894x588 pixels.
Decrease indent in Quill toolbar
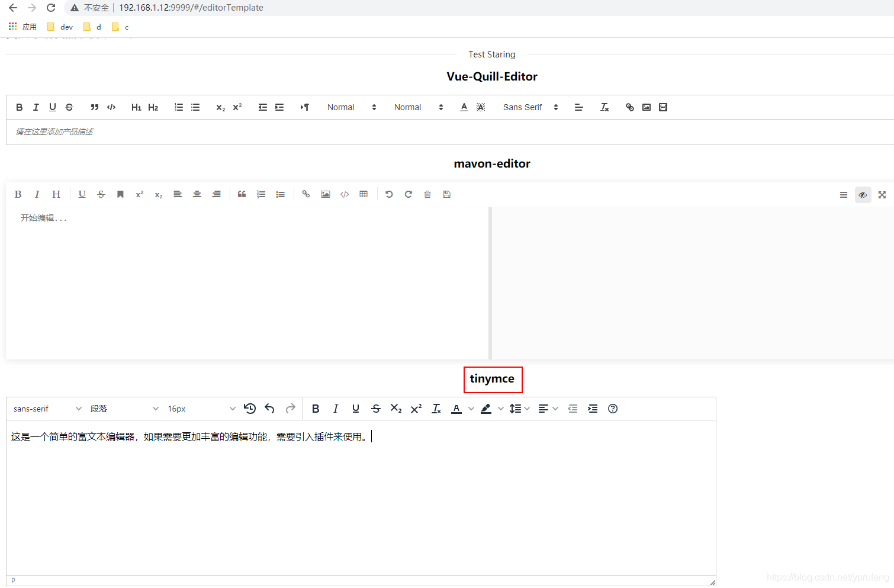point(263,107)
